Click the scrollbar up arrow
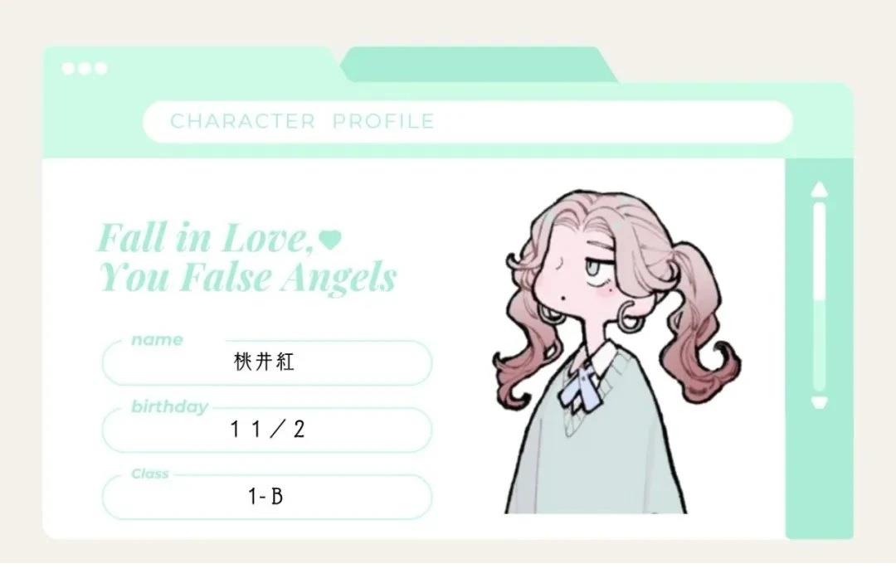The image size is (896, 588). [820, 190]
